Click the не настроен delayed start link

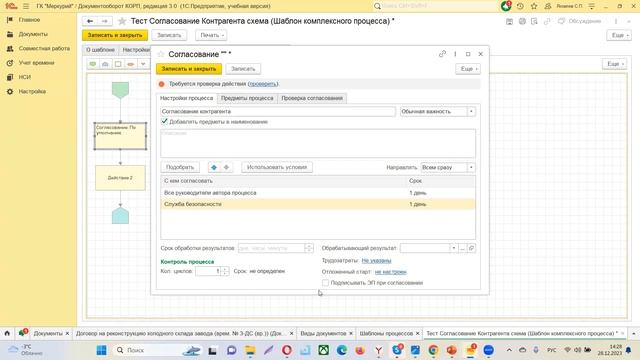[x=391, y=272]
